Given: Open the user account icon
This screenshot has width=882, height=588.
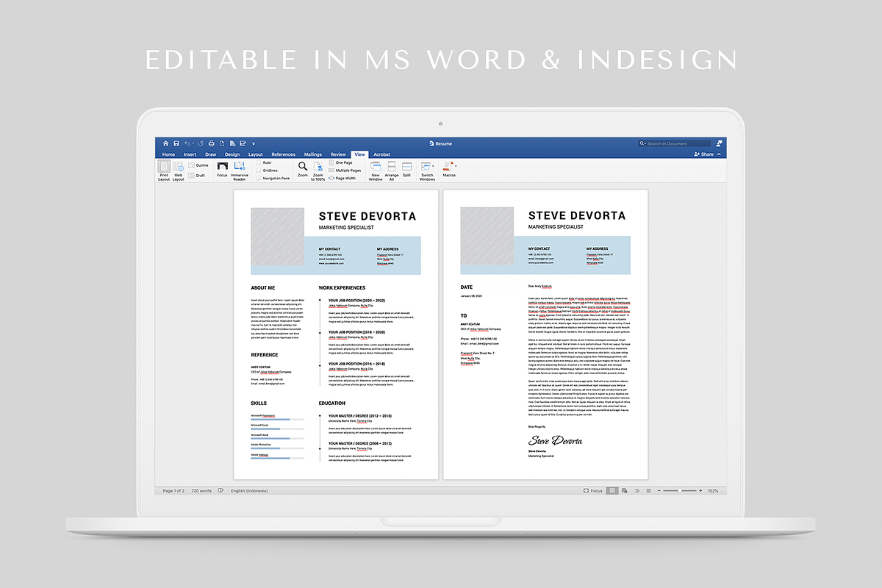Looking at the screenshot, I should tap(719, 143).
